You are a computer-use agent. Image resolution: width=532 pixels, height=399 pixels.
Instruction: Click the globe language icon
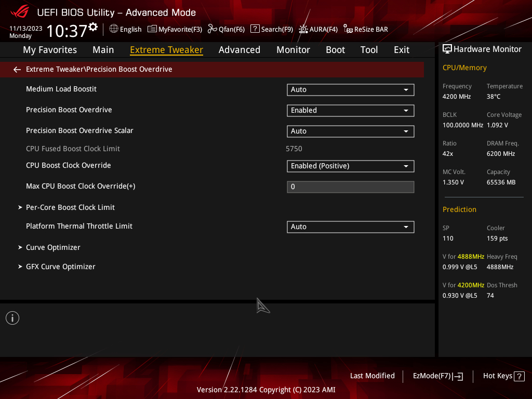point(114,29)
